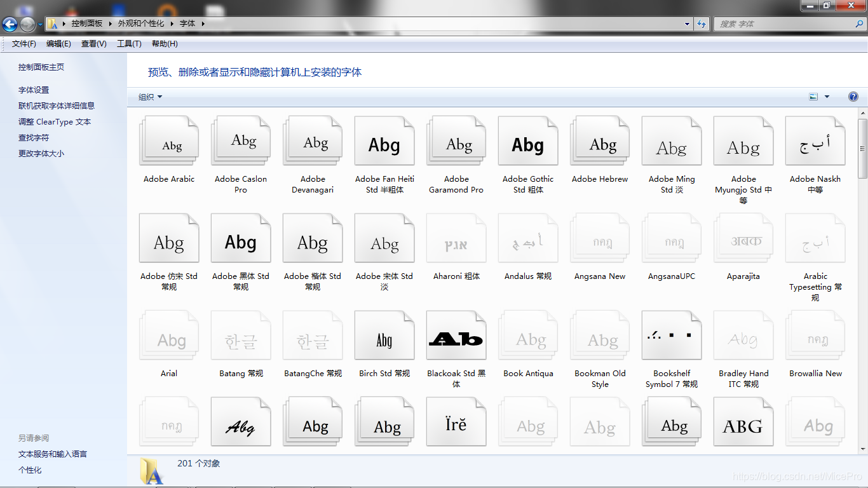Image resolution: width=868 pixels, height=488 pixels.
Task: Open the 编辑(E) menu
Action: [58, 44]
